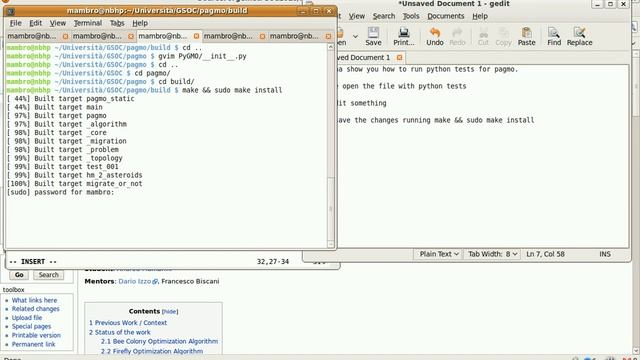The image size is (640, 360).
Task: Jump to Firefly Optimization Algorithm section
Action: [x=152, y=351]
